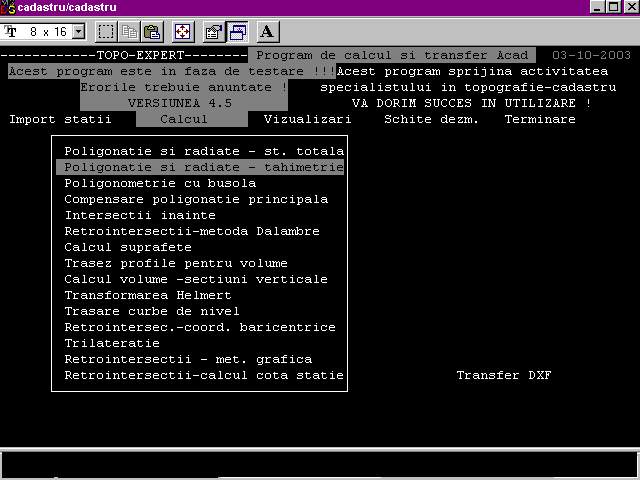Choose the Trilateratie entry
The height and width of the screenshot is (480, 640).
coord(111,344)
